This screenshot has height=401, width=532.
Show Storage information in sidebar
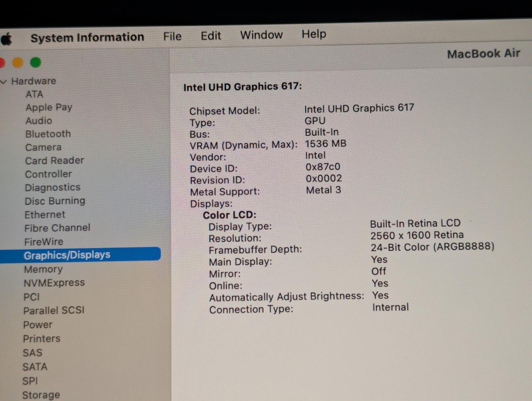point(41,395)
